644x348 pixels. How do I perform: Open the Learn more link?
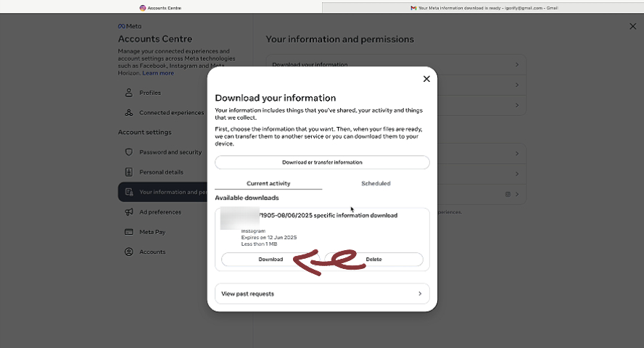[x=158, y=73]
